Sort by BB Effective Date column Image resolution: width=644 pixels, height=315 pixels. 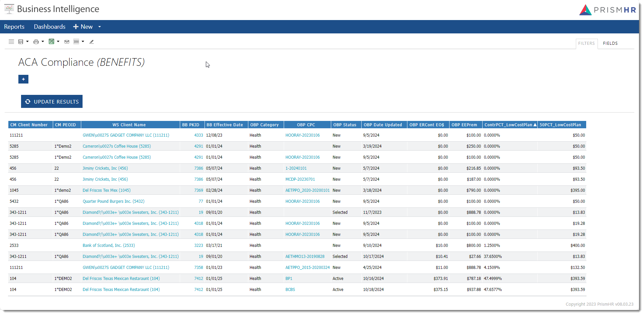(x=226, y=125)
